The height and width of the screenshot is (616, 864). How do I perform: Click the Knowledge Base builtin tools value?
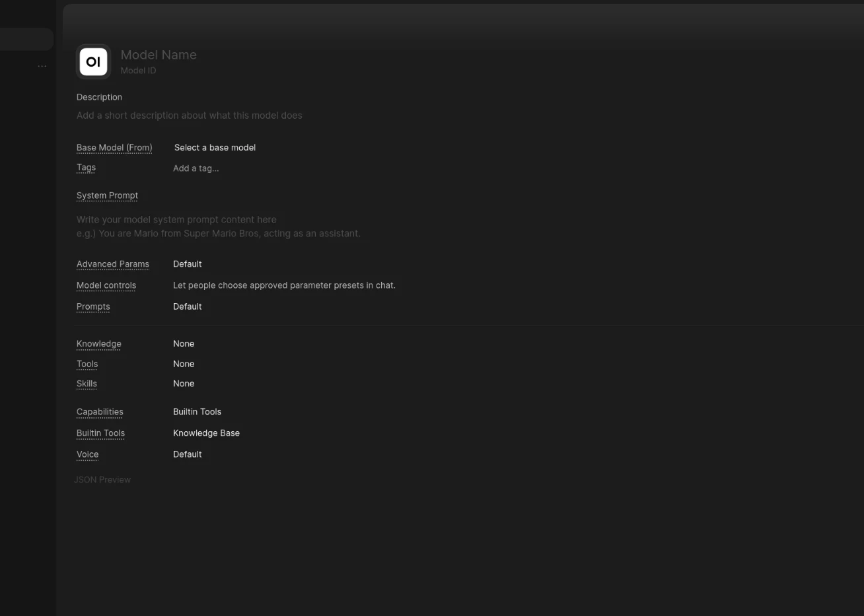pyautogui.click(x=206, y=433)
